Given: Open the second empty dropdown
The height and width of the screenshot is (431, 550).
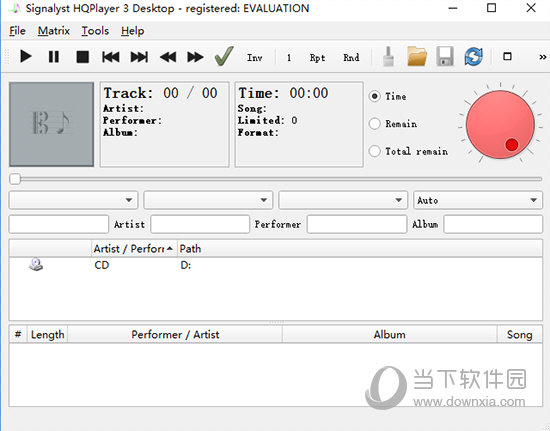Looking at the screenshot, I should 208,200.
